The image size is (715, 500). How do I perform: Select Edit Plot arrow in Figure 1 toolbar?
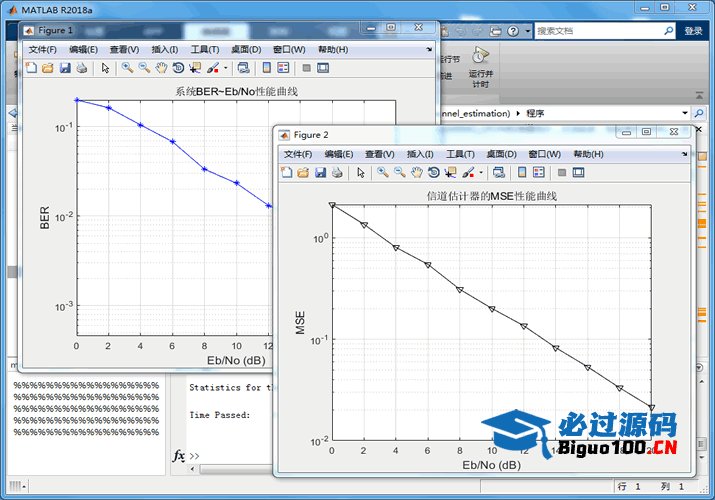(105, 68)
